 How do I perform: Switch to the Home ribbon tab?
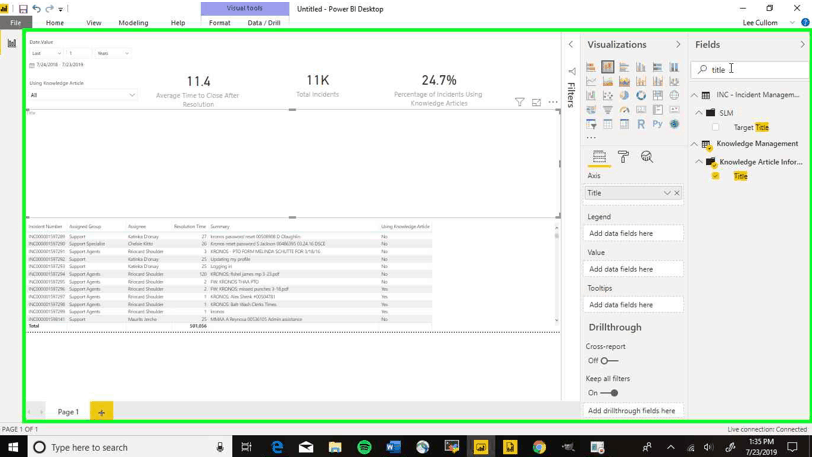[x=54, y=23]
